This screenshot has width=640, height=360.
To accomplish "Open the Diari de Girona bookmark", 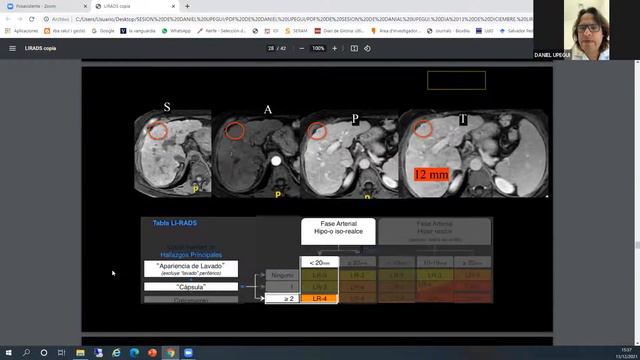I will pyautogui.click(x=339, y=31).
